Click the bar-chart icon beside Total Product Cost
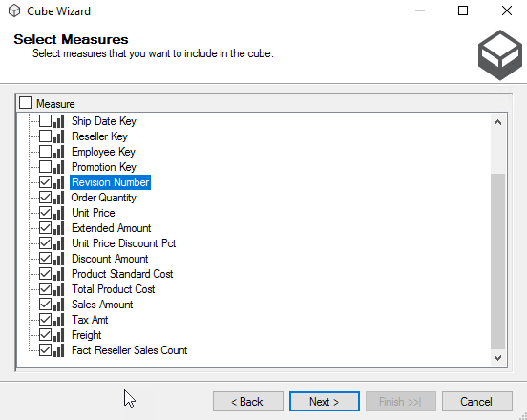527x420 pixels. (x=59, y=289)
